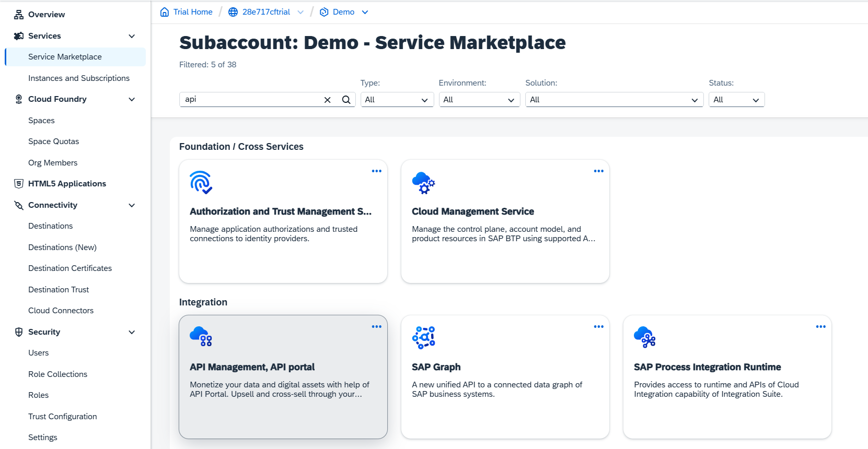The height and width of the screenshot is (449, 868).
Task: Open Cloud Management Service card title
Action: pyautogui.click(x=473, y=211)
